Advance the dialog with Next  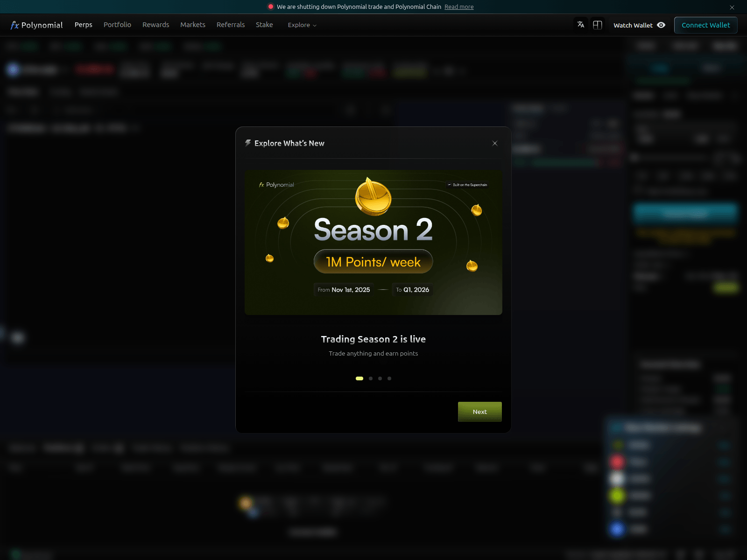tap(480, 412)
